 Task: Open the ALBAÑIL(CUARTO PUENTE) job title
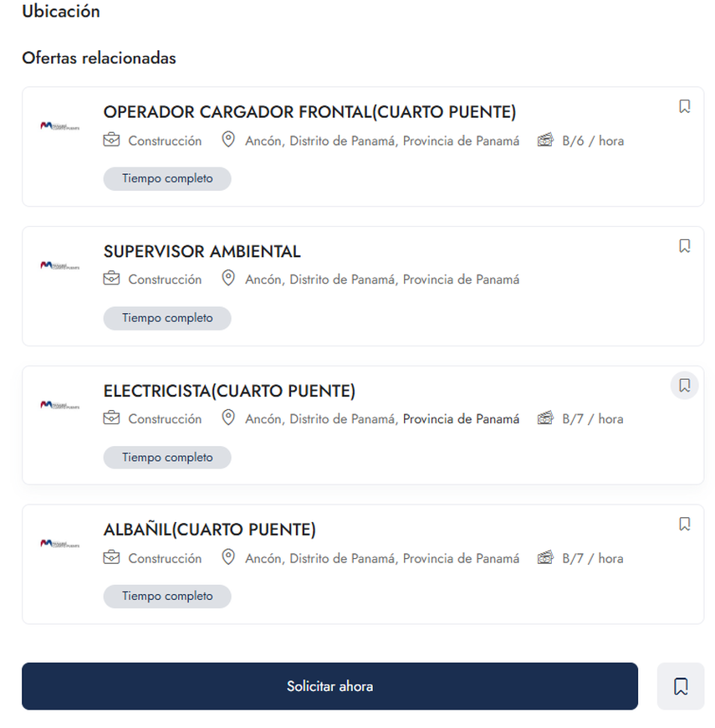pyautogui.click(x=209, y=530)
